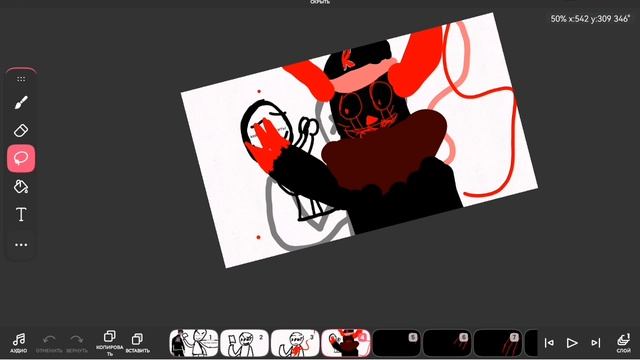Select the Brush tool
Viewport: 640px width, 360px height.
point(21,102)
